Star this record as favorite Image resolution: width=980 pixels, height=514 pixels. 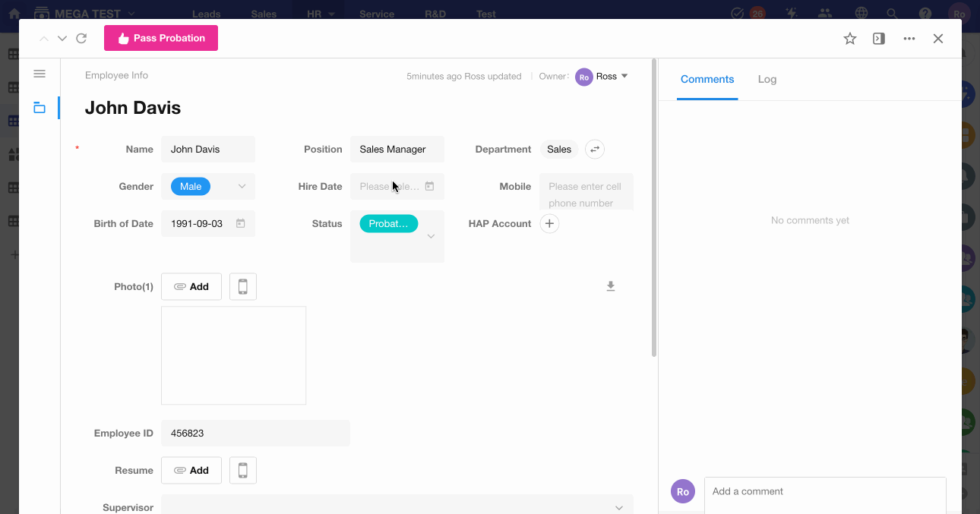tap(850, 39)
